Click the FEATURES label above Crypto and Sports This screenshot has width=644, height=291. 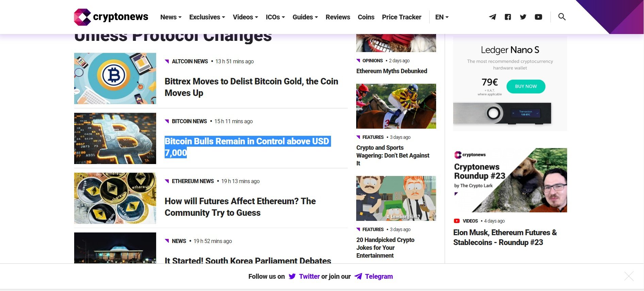tap(373, 137)
